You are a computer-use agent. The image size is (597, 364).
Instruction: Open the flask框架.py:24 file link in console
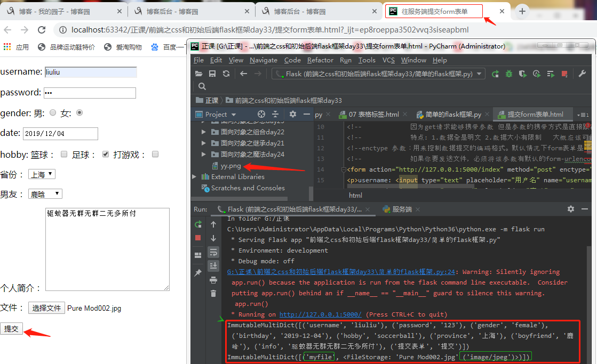pos(341,272)
